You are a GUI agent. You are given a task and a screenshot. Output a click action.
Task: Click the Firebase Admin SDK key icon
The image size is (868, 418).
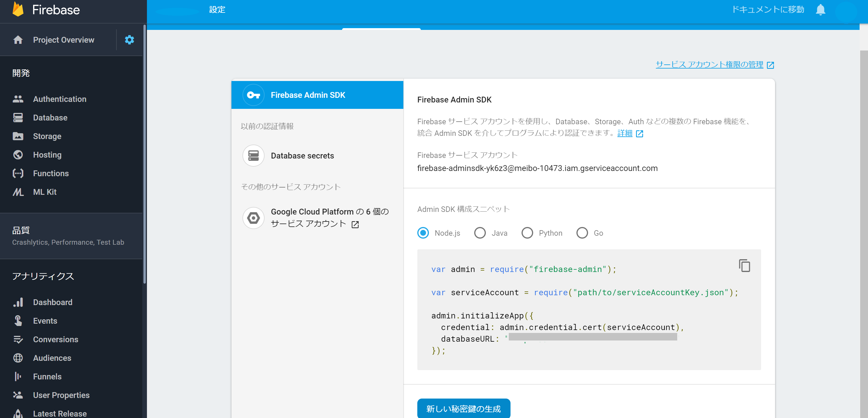tap(254, 95)
